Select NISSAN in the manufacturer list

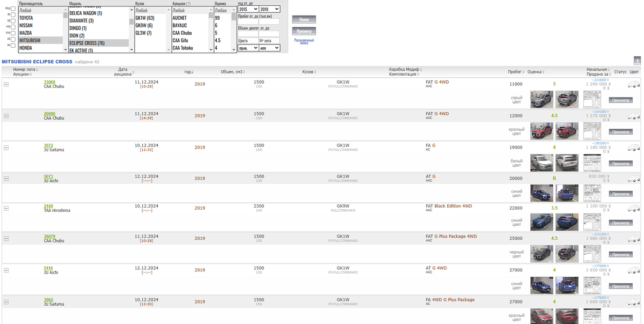[x=40, y=25]
